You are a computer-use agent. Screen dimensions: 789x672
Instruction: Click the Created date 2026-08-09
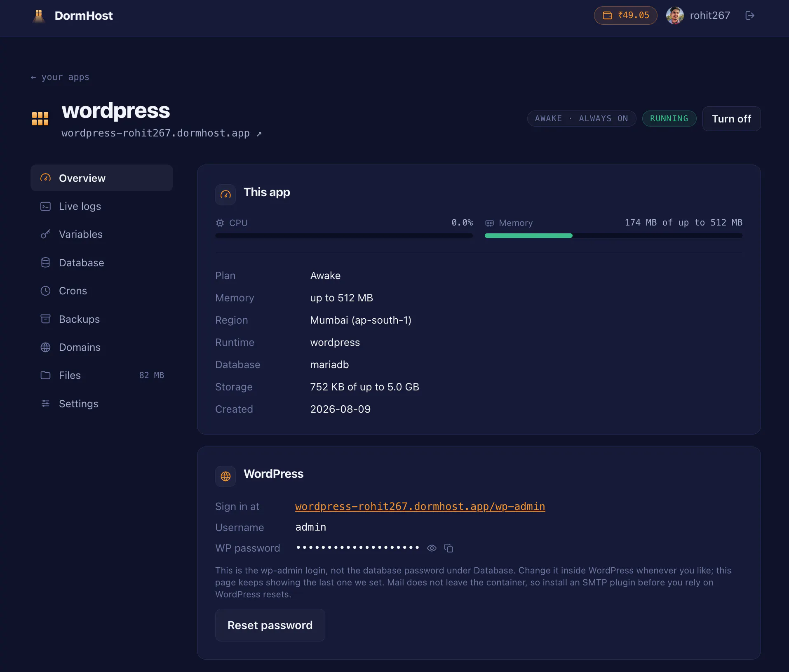(x=340, y=409)
